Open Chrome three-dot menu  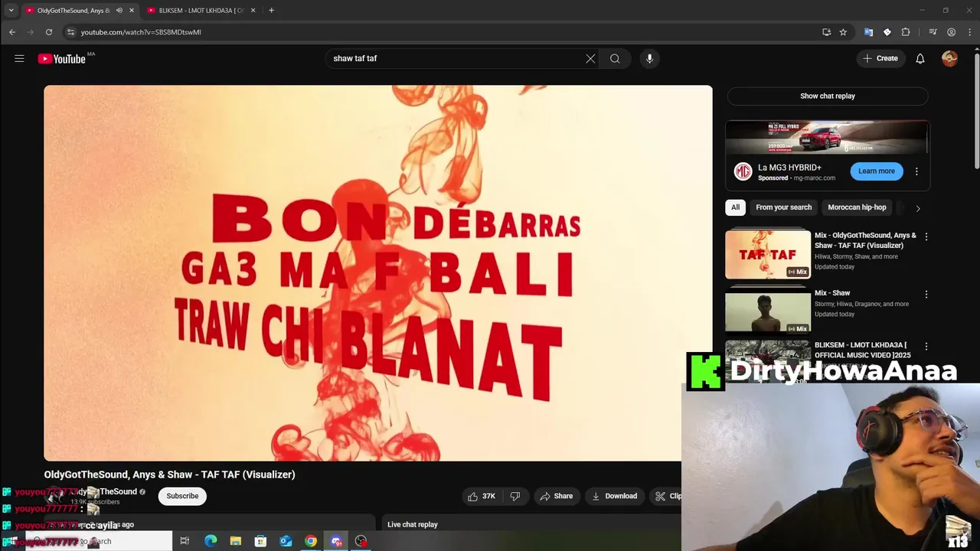[x=969, y=32]
